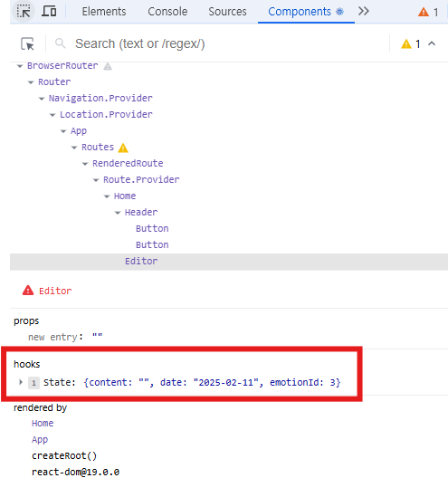Click the red error icon next to Editor

pyautogui.click(x=28, y=291)
